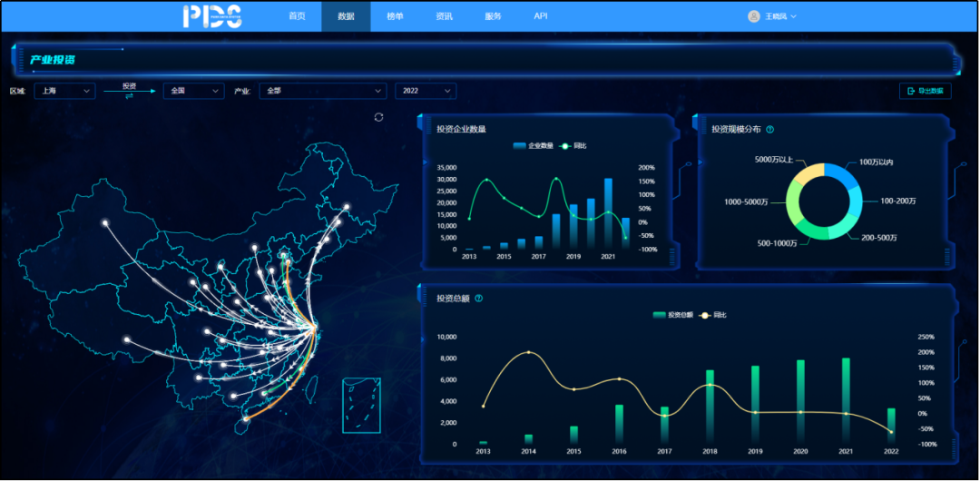Image resolution: width=980 pixels, height=481 pixels.
Task: Open the 产业 全部 dropdown
Action: [x=322, y=91]
